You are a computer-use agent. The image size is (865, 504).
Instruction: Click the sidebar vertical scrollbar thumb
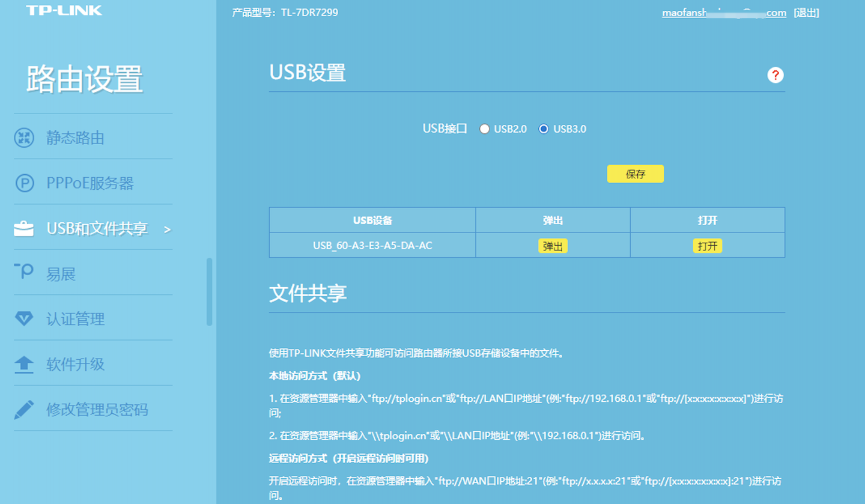(209, 292)
